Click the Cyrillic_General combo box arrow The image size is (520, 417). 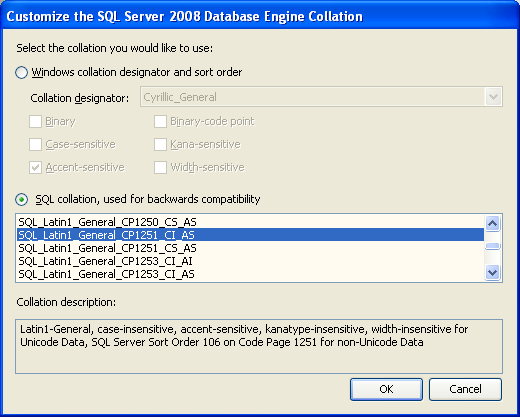point(493,97)
